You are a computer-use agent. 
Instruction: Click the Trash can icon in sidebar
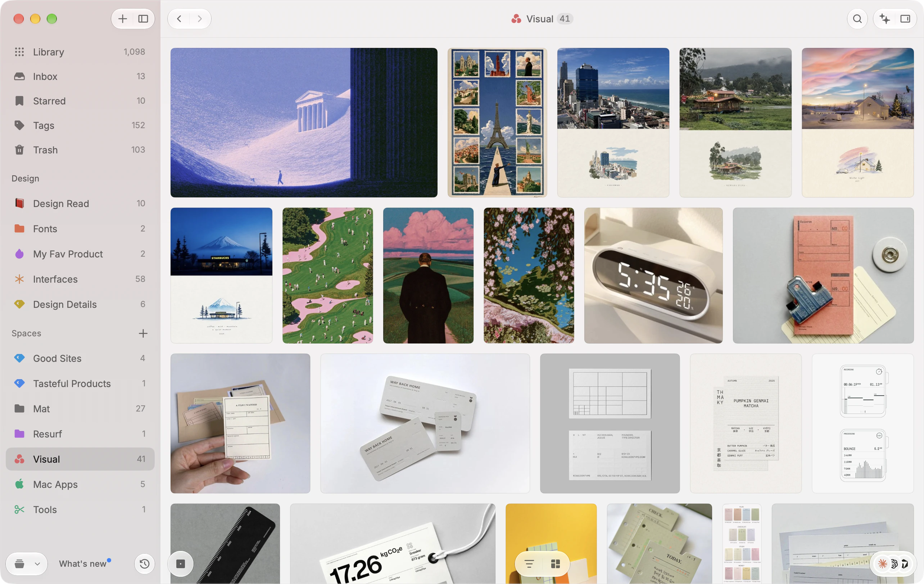[19, 150]
